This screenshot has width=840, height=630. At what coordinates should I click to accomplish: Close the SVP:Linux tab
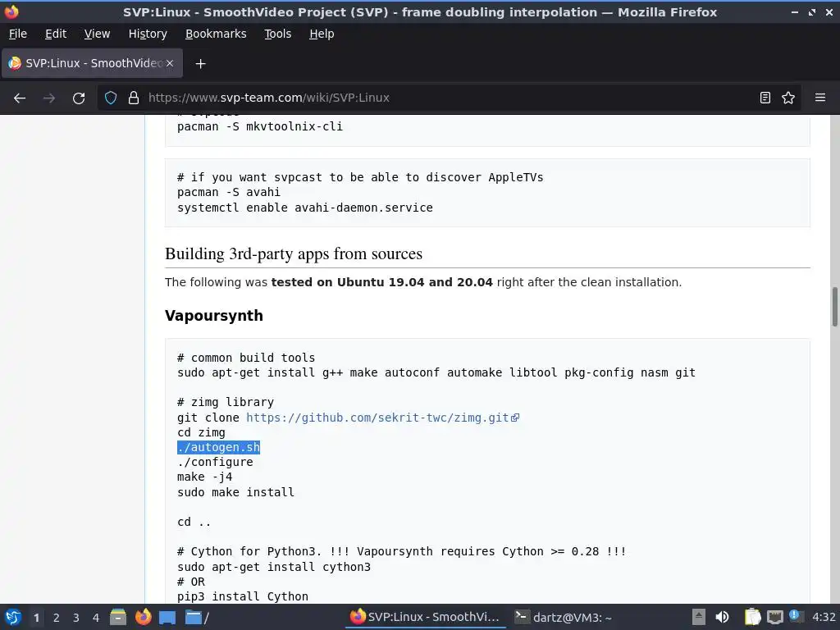[x=170, y=63]
